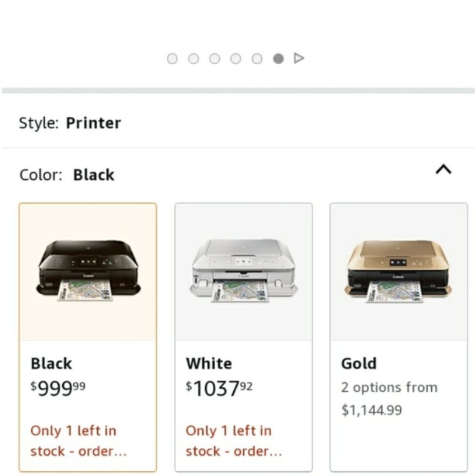
Task: Click the gold printer thumbnail image
Action: click(398, 271)
